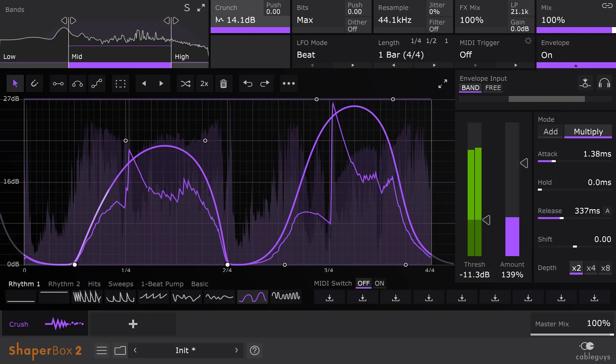Shift the waveform right with arrow
Viewport: 616px width, 364px height.
(x=161, y=83)
